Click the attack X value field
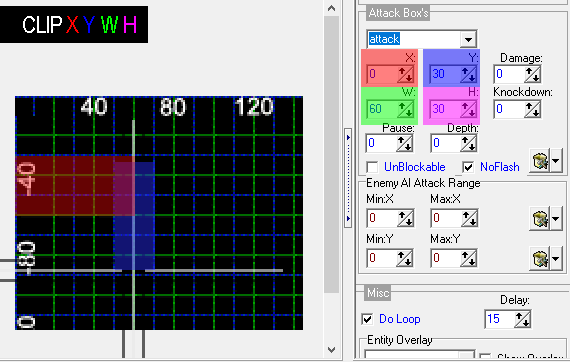 click(382, 74)
